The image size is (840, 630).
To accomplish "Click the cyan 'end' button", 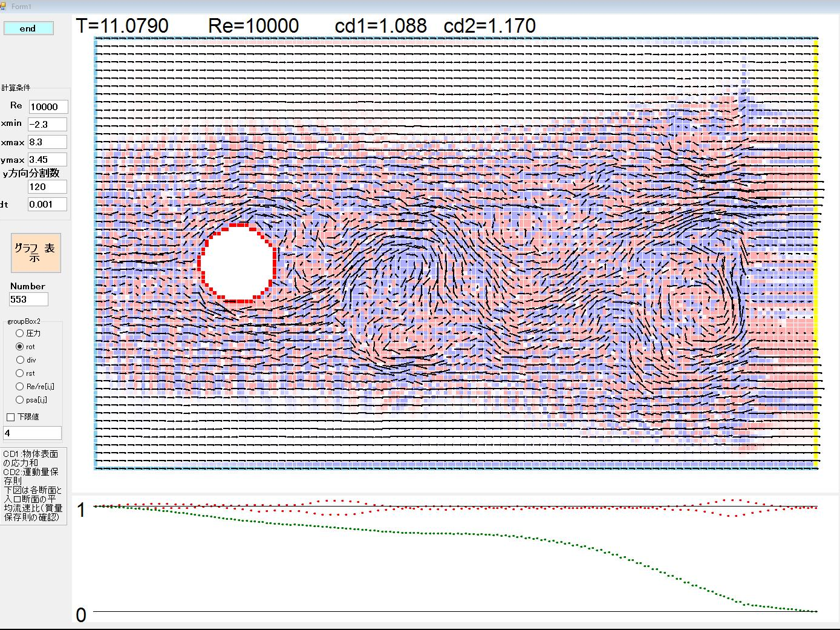I will click(28, 28).
